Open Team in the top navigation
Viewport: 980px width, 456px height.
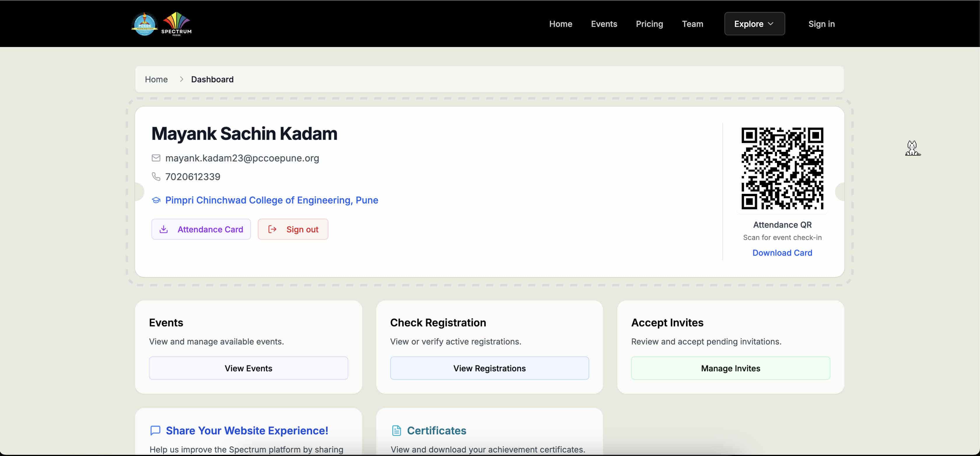[692, 24]
